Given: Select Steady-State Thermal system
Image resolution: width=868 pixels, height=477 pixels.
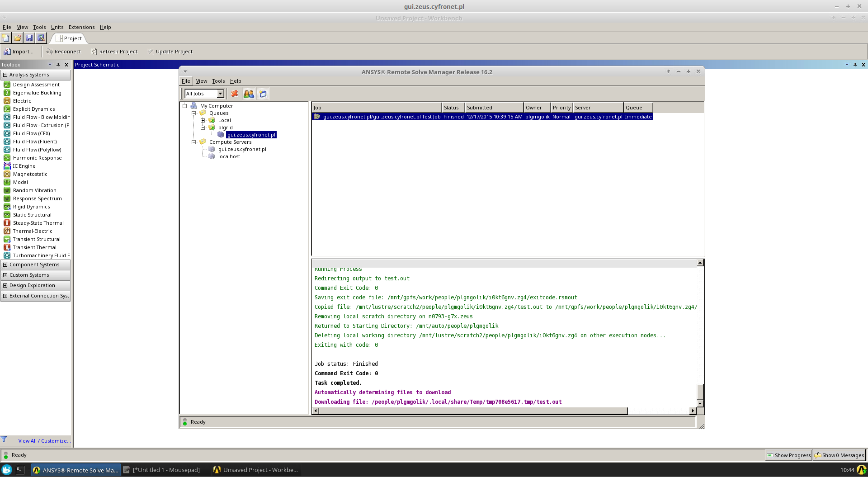Looking at the screenshot, I should point(38,223).
